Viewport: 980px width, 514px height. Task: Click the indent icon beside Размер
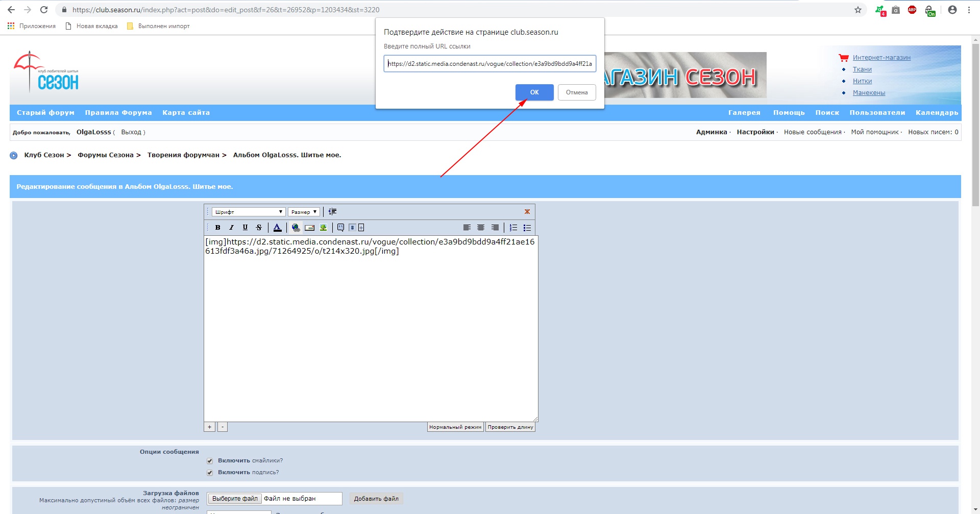point(332,212)
